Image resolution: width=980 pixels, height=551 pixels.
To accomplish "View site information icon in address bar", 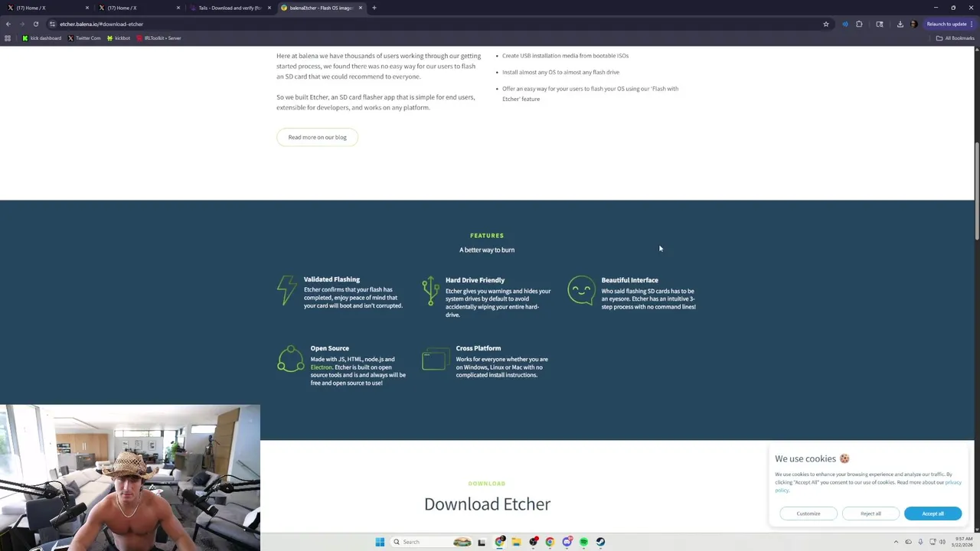I will coord(52,24).
